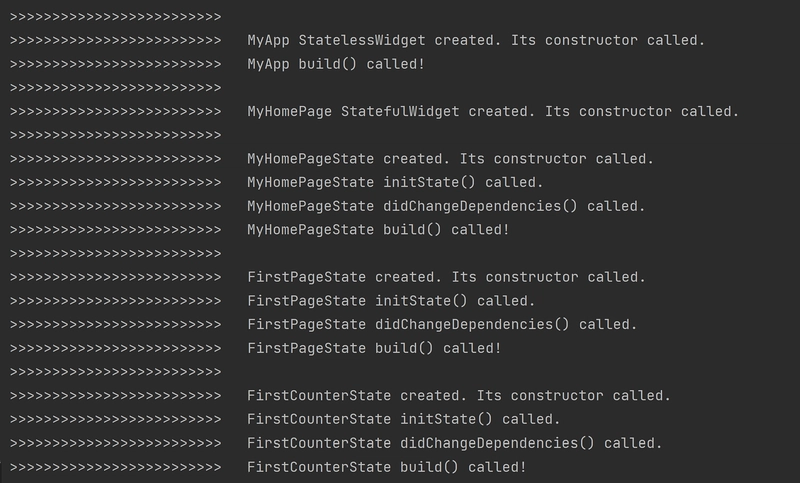The height and width of the screenshot is (483, 800).
Task: Click the MyApp StatelessWidget created log line
Action: click(x=357, y=40)
